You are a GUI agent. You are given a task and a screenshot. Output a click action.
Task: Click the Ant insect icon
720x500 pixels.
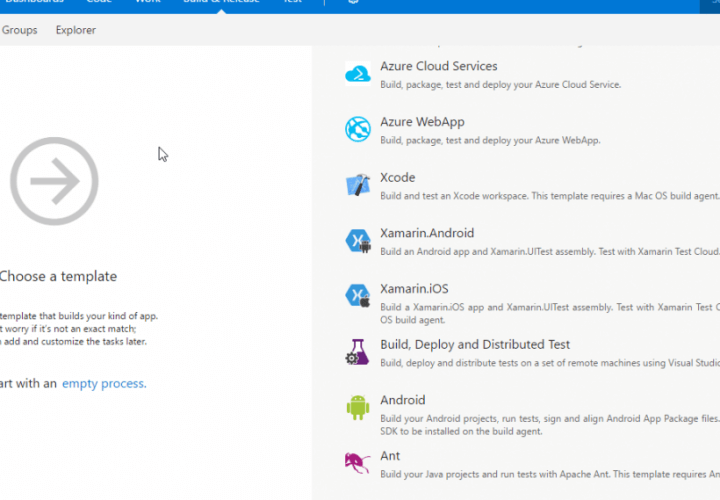pyautogui.click(x=357, y=463)
